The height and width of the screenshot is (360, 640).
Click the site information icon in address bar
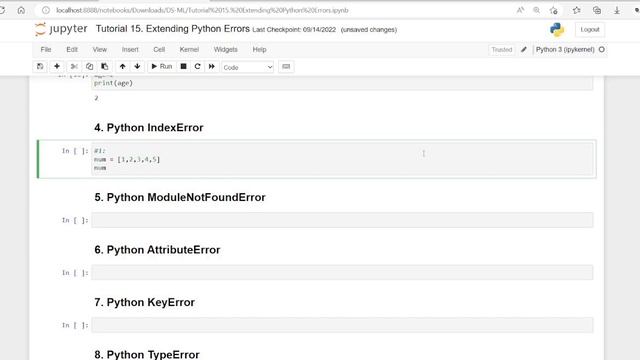[46, 10]
